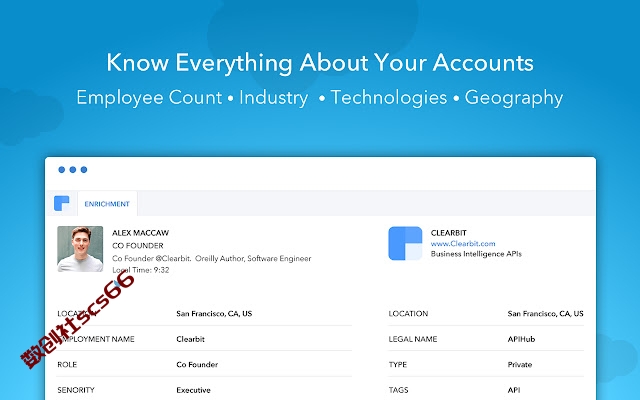Click the Clearbit logo tab icon

62,203
